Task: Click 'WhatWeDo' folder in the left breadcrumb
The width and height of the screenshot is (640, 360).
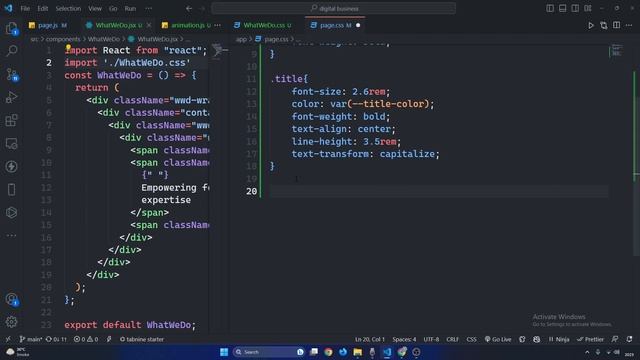Action: (104, 39)
